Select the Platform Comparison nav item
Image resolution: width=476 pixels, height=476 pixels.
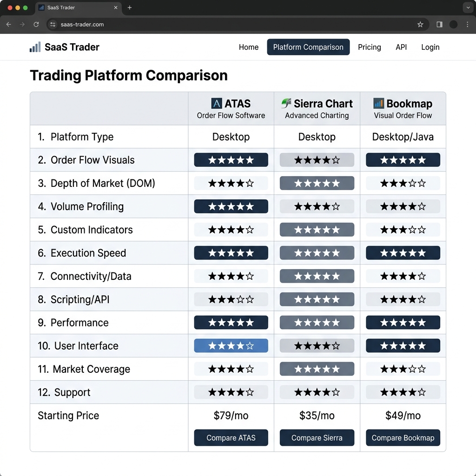[x=308, y=47]
